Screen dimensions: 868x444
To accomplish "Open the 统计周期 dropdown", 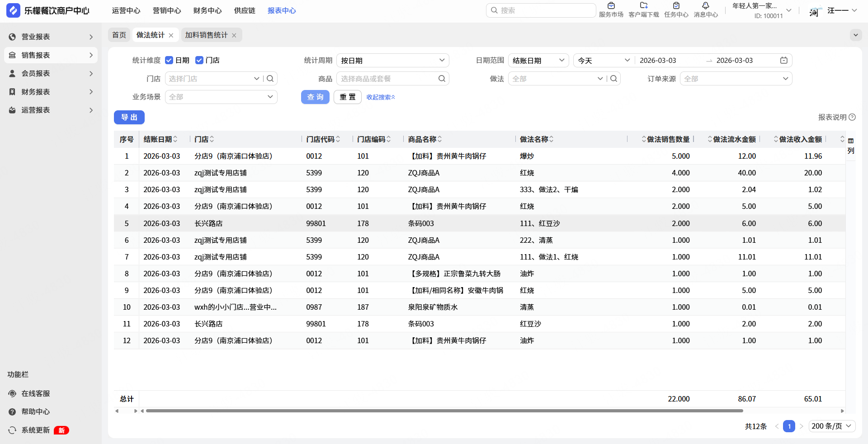I will coord(392,61).
